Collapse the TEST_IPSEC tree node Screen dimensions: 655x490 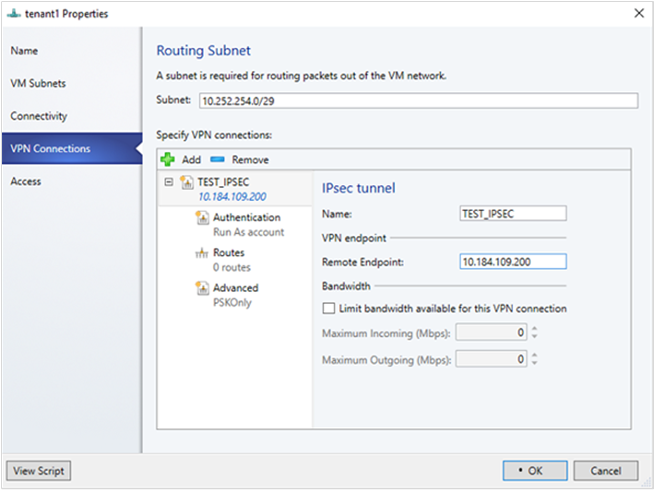[168, 183]
